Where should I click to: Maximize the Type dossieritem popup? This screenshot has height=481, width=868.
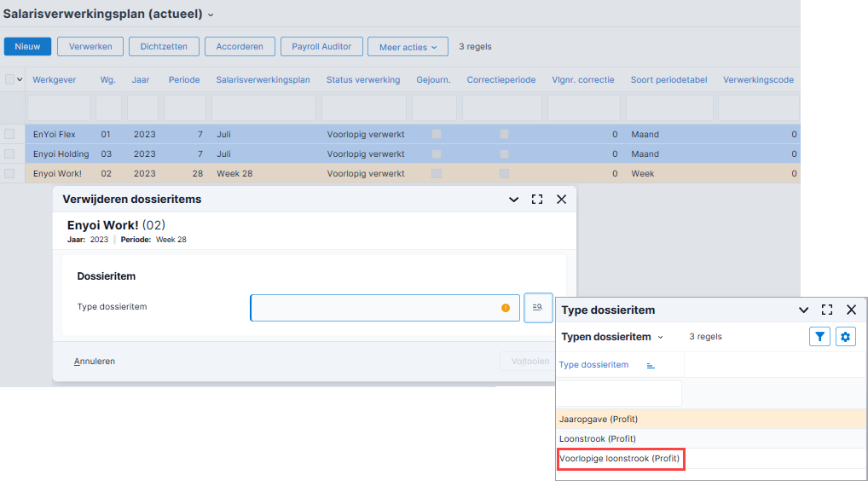pyautogui.click(x=827, y=310)
